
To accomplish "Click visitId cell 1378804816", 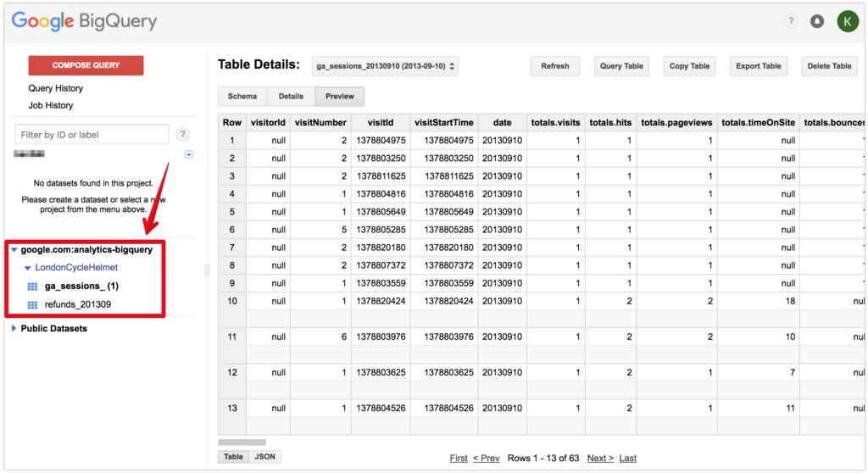I will [x=381, y=194].
